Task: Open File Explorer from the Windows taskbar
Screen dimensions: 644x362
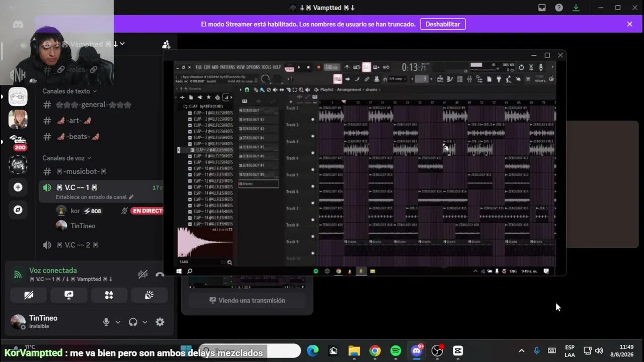Action: (x=354, y=351)
